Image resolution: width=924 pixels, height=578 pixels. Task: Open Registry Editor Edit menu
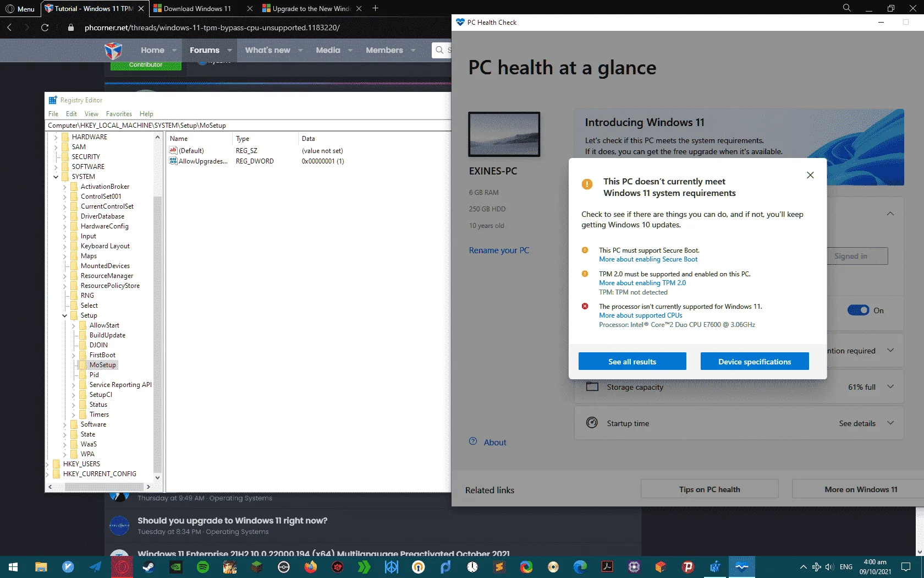pos(71,114)
